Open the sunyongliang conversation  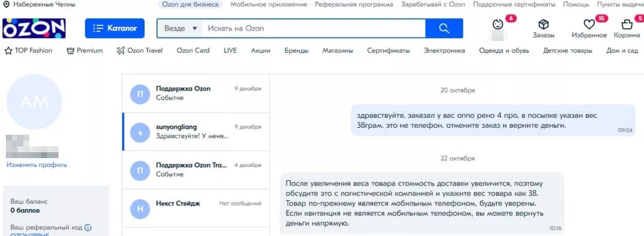pyautogui.click(x=196, y=132)
